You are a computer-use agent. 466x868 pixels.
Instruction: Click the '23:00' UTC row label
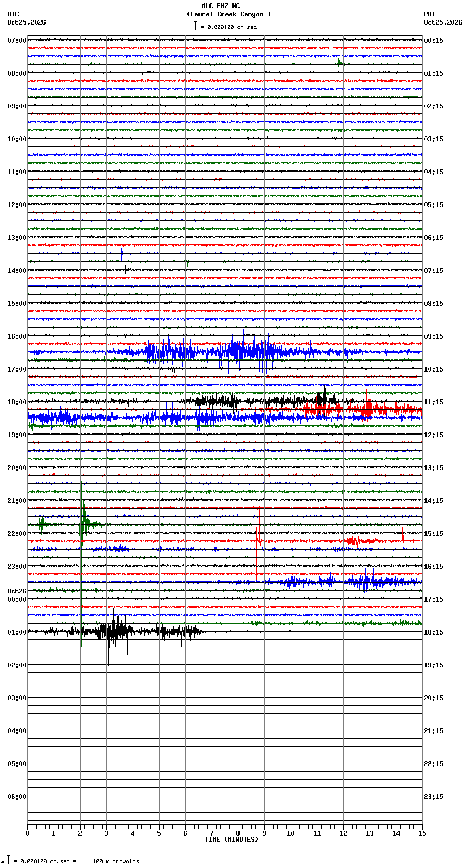[x=17, y=567]
